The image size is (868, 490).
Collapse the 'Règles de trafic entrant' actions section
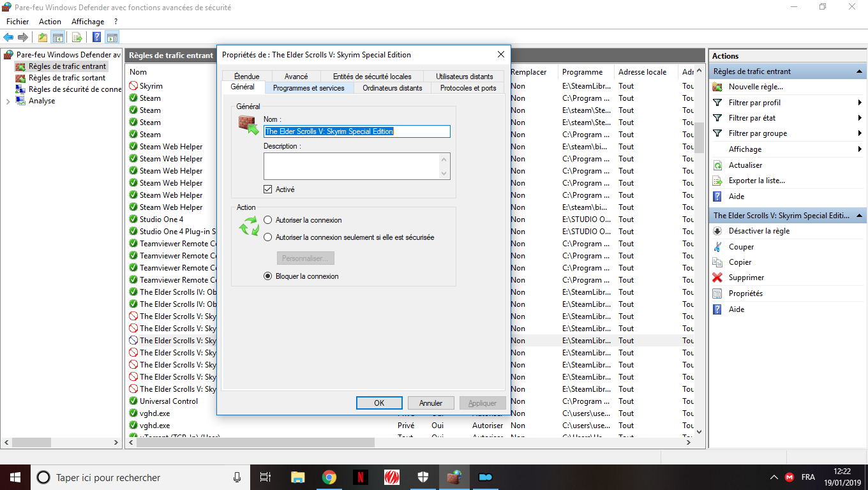tap(859, 71)
